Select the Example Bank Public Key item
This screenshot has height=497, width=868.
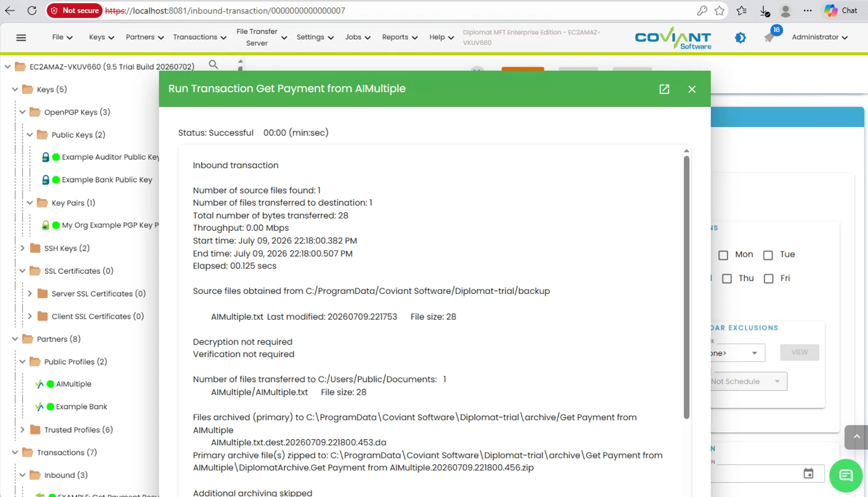[x=107, y=180]
